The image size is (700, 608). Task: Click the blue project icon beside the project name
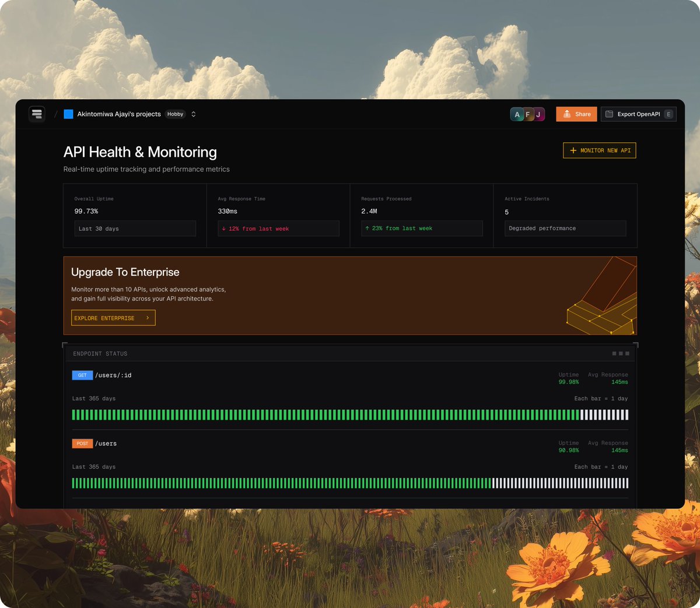(68, 114)
